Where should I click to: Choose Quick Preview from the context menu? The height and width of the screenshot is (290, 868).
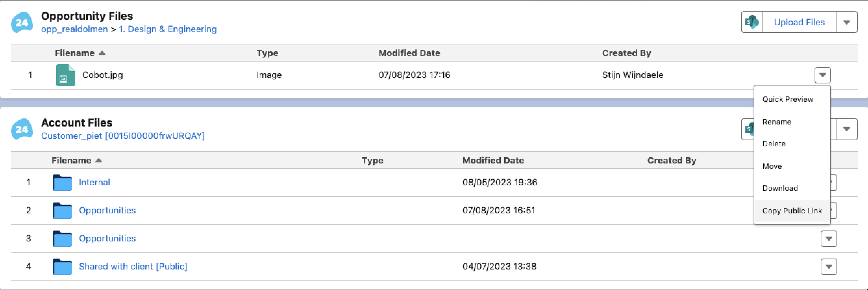click(788, 100)
